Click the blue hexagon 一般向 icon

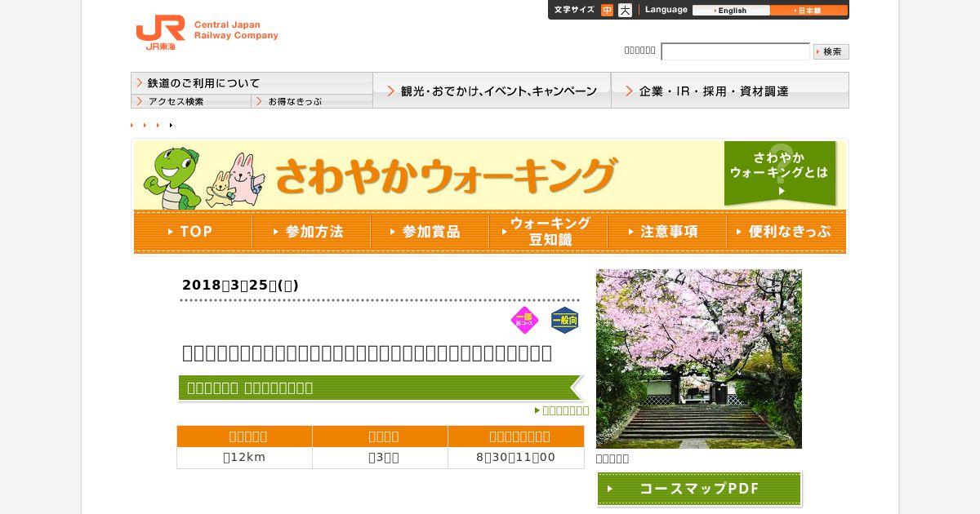(x=564, y=321)
